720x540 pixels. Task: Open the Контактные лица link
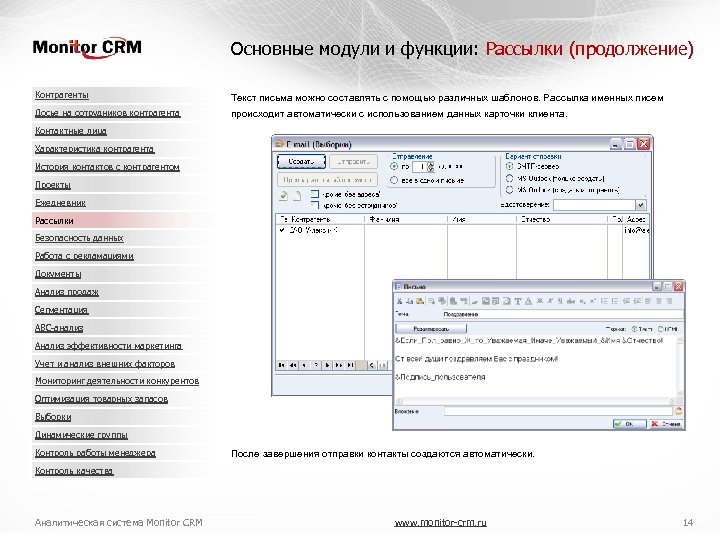(x=71, y=131)
